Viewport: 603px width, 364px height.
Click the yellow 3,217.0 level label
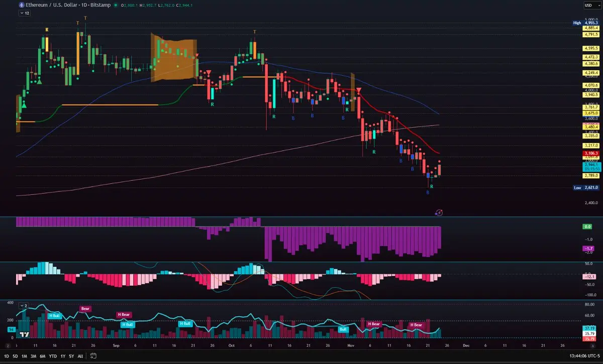pos(590,145)
